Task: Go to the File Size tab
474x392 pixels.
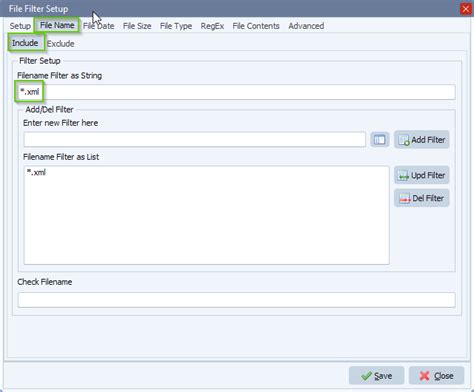Action: (137, 26)
